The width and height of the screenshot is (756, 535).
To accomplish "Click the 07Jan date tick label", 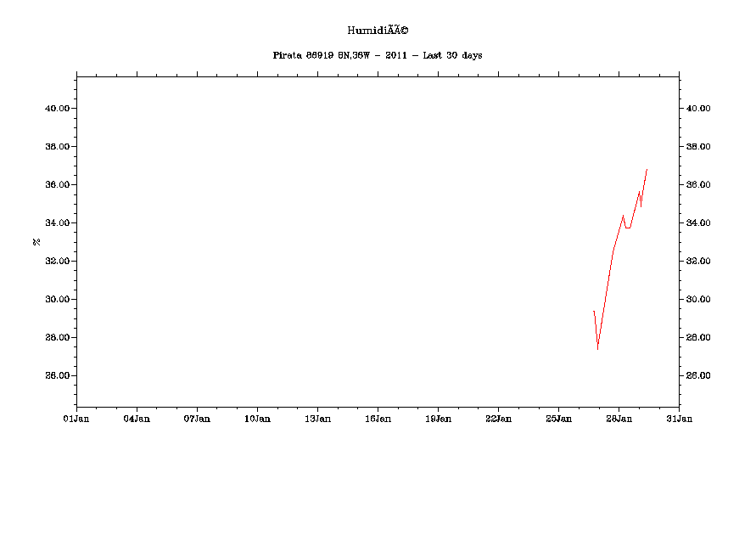I will [x=197, y=419].
